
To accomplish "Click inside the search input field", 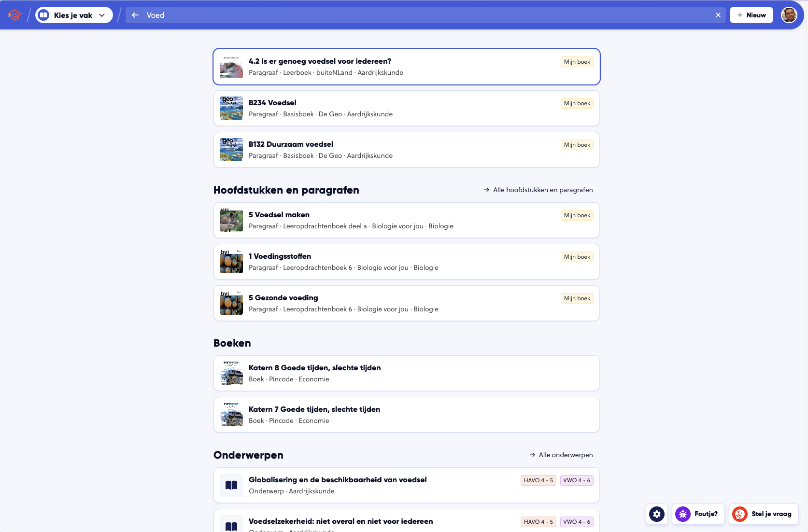I will pos(338,14).
